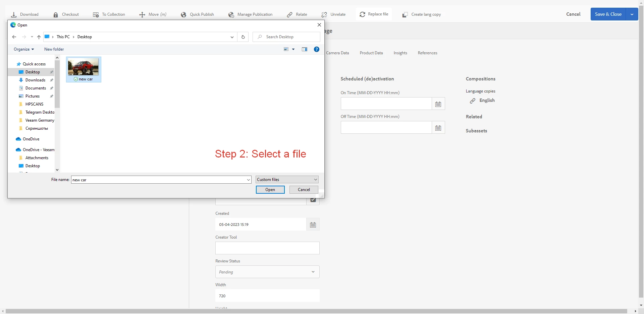644x314 pixels.
Task: Click the page's vertical scrollbar
Action: (641, 151)
